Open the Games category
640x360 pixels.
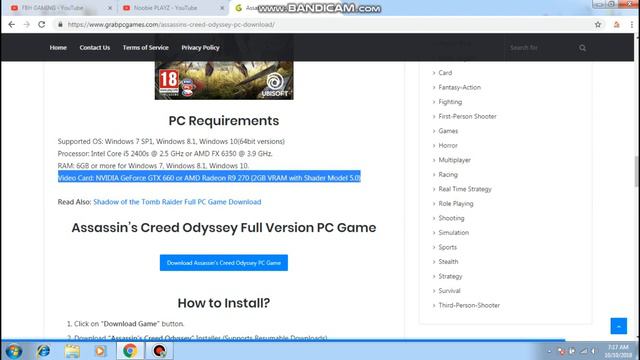point(448,131)
